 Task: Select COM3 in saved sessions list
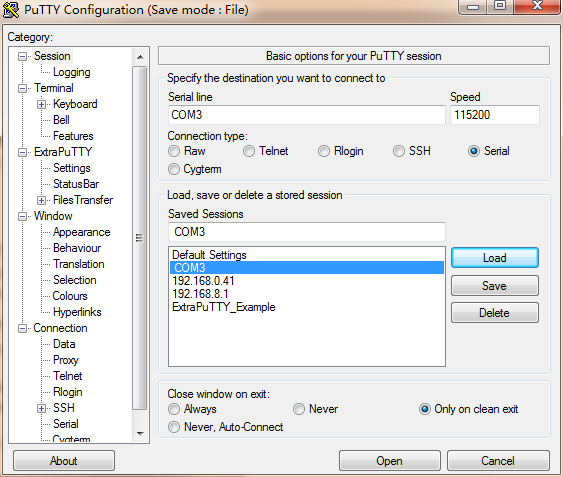click(x=307, y=268)
